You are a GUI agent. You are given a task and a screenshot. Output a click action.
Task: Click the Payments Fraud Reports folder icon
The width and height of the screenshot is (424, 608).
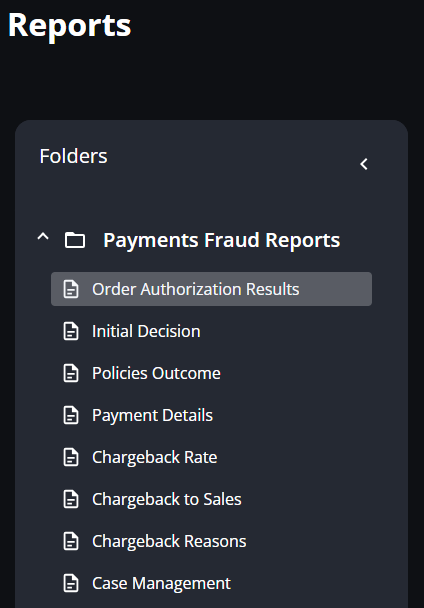click(75, 240)
